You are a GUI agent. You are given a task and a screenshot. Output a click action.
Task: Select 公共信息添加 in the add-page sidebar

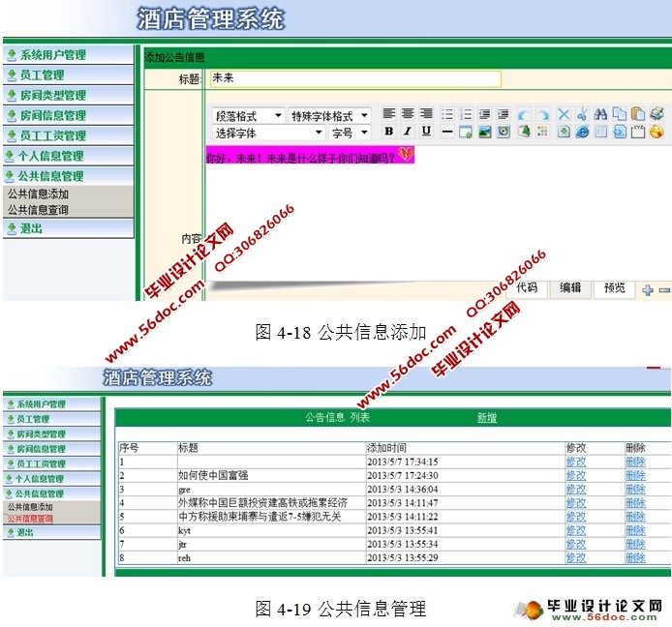38,194
